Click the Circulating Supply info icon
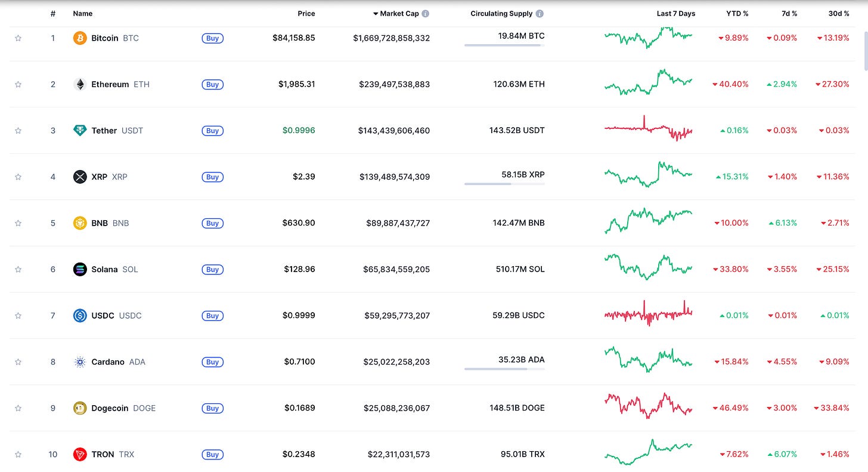This screenshot has width=868, height=472. click(540, 14)
